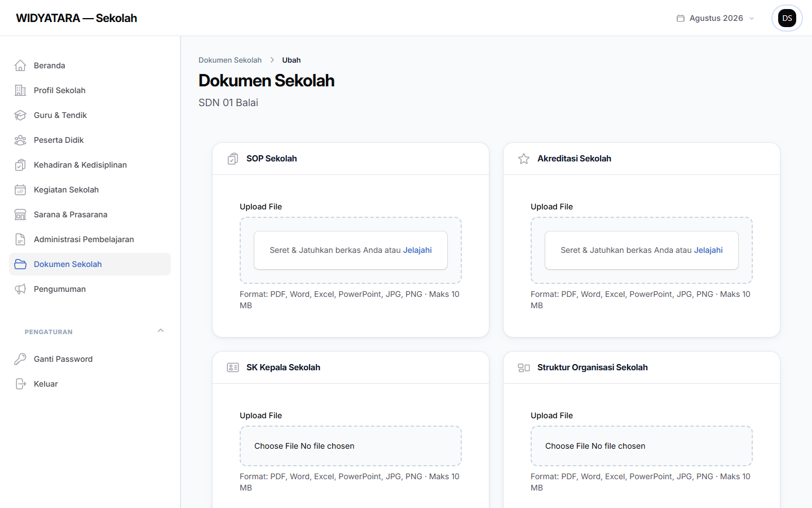This screenshot has height=508, width=812.
Task: Select Peserta Didik in the sidebar
Action: click(x=90, y=140)
